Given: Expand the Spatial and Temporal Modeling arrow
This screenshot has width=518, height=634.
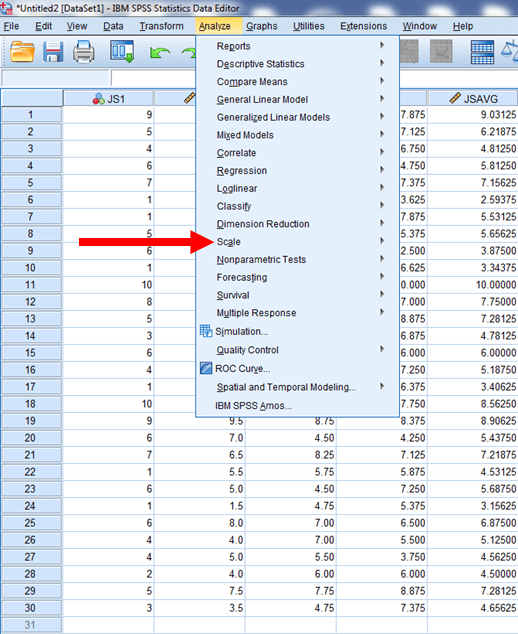Looking at the screenshot, I should [382, 387].
